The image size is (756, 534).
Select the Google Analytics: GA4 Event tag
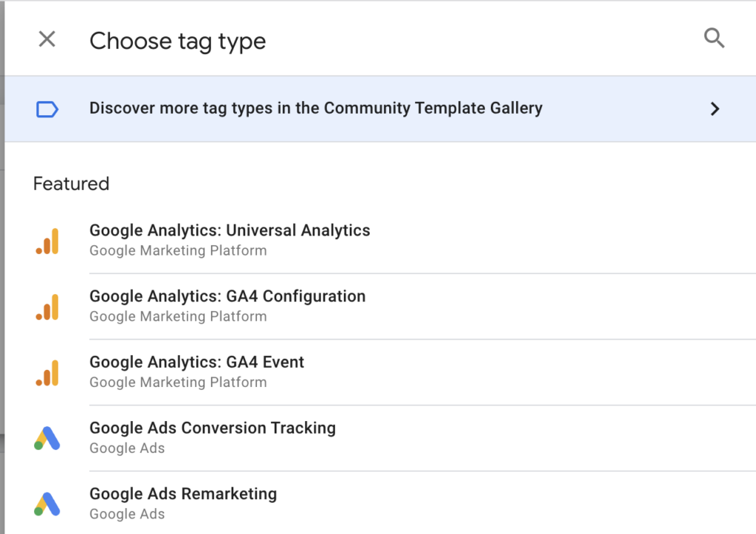pyautogui.click(x=196, y=362)
